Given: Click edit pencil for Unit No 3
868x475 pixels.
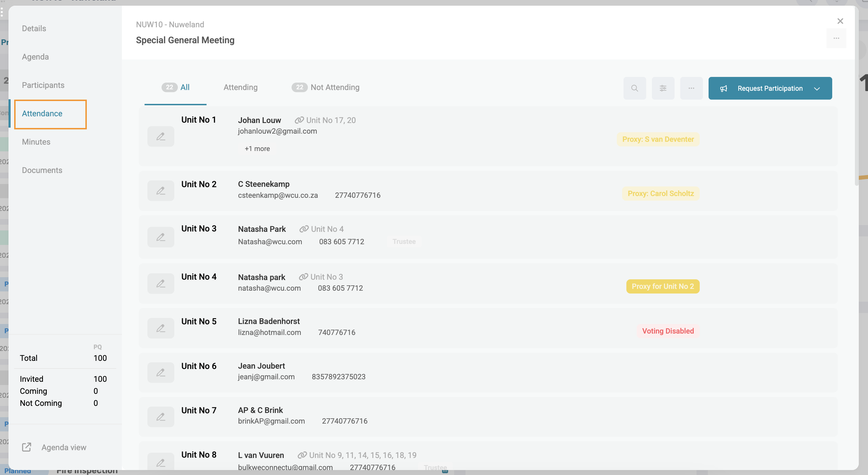Looking at the screenshot, I should [x=161, y=237].
